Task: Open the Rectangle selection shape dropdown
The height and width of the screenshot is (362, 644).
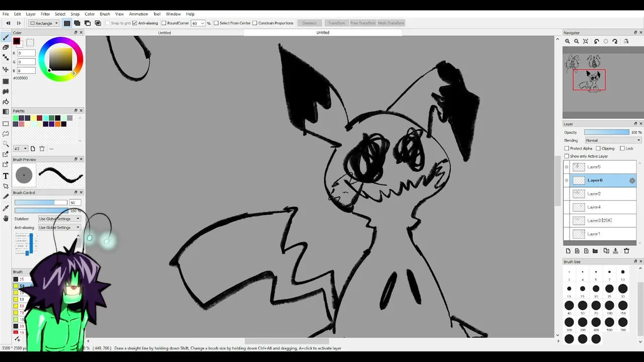Action: (x=44, y=23)
